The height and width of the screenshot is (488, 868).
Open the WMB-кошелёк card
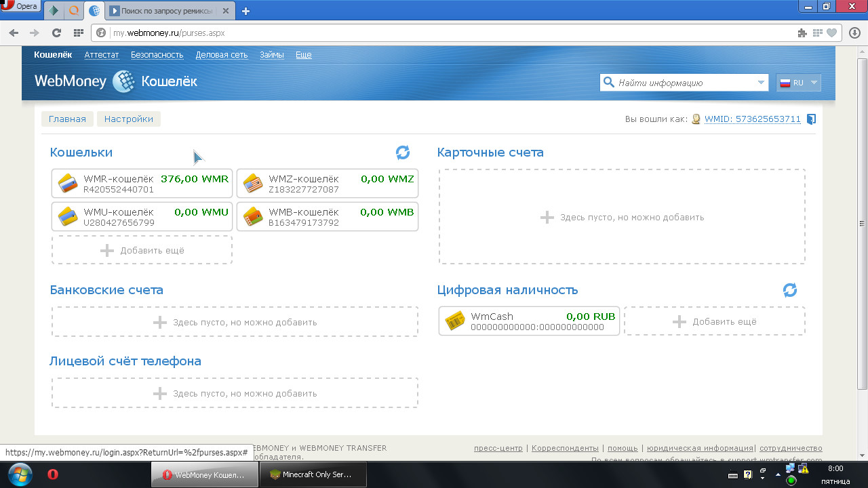328,217
